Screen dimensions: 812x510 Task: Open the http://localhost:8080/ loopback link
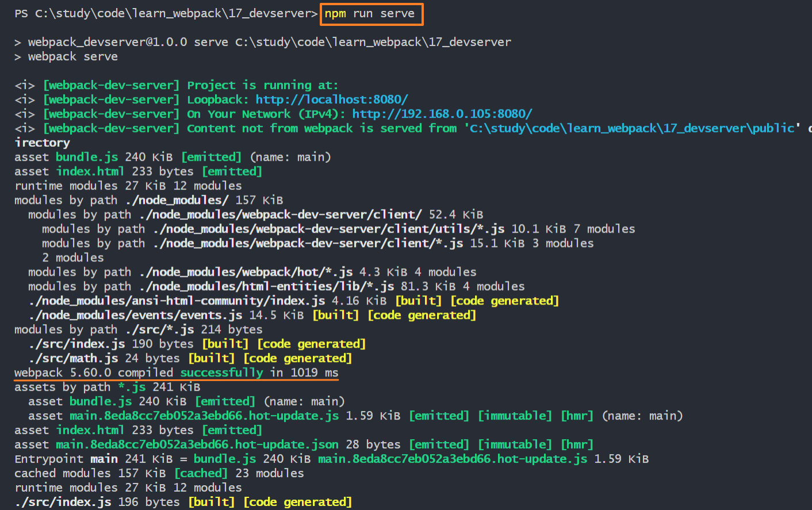332,100
